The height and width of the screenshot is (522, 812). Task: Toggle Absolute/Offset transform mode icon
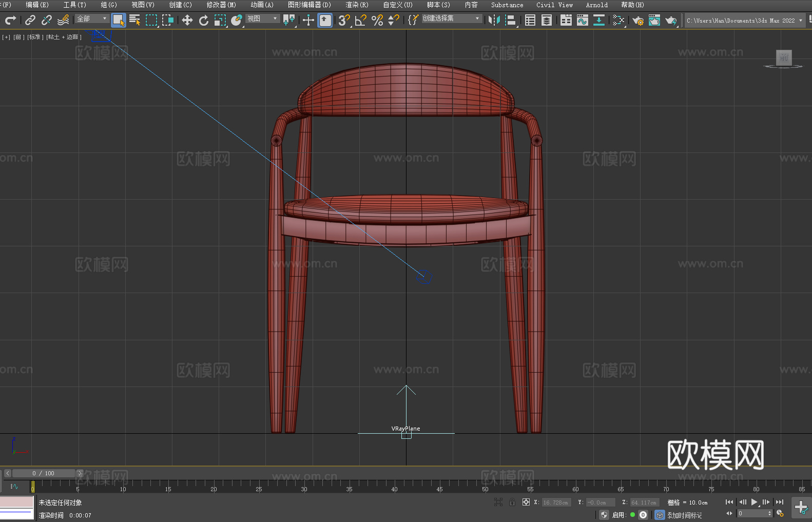click(526, 502)
